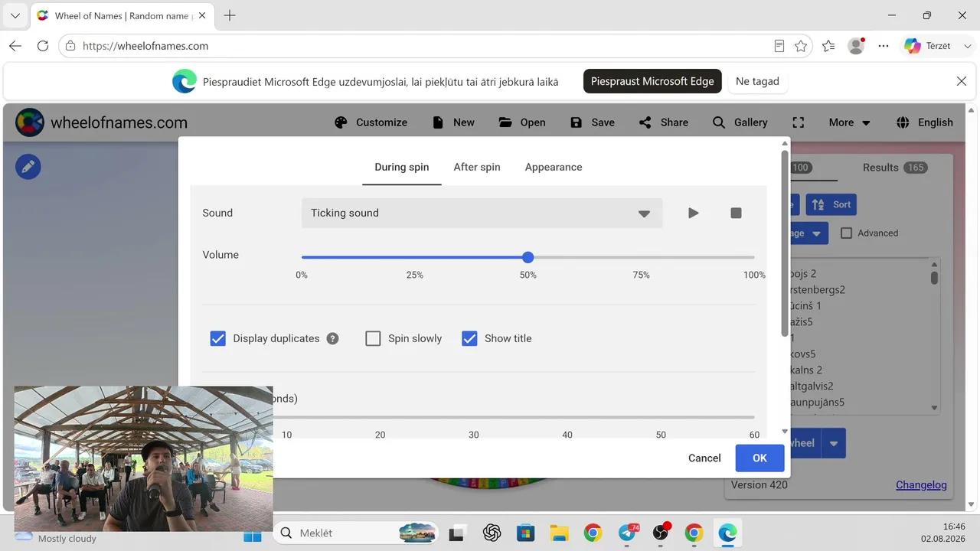Reload the page with refresh icon
This screenshot has width=980, height=551.
(43, 46)
